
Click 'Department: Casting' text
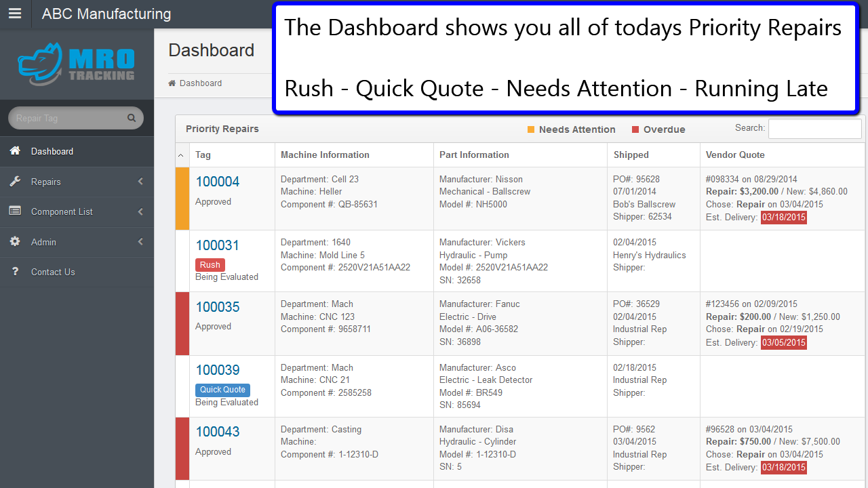coord(321,429)
